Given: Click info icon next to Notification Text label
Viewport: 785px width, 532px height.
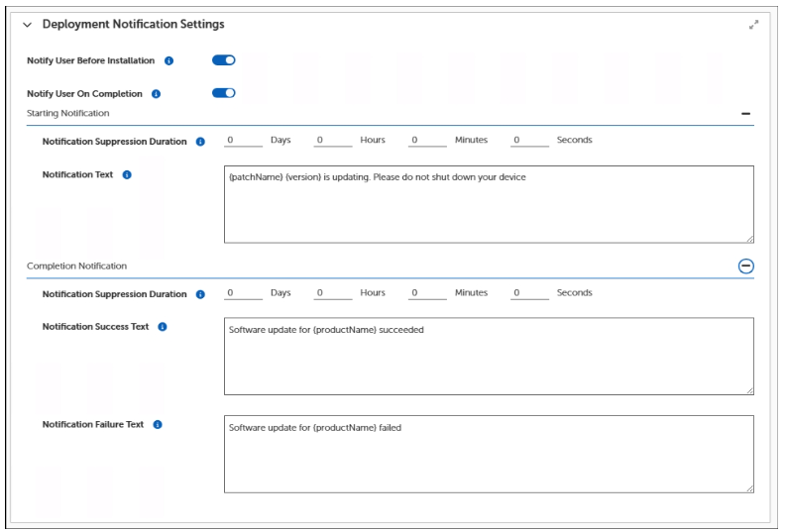Looking at the screenshot, I should click(127, 174).
